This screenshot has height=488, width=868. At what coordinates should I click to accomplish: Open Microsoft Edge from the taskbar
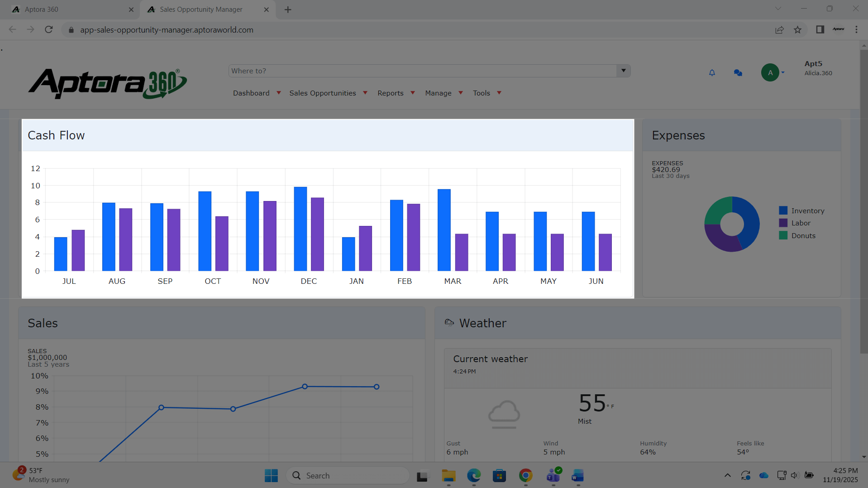474,475
